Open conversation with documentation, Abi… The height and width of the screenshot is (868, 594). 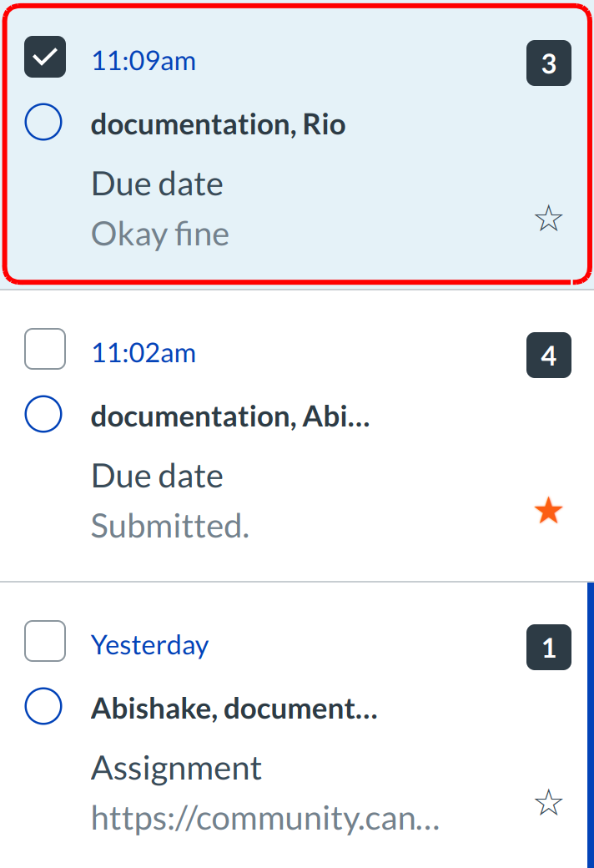[229, 416]
